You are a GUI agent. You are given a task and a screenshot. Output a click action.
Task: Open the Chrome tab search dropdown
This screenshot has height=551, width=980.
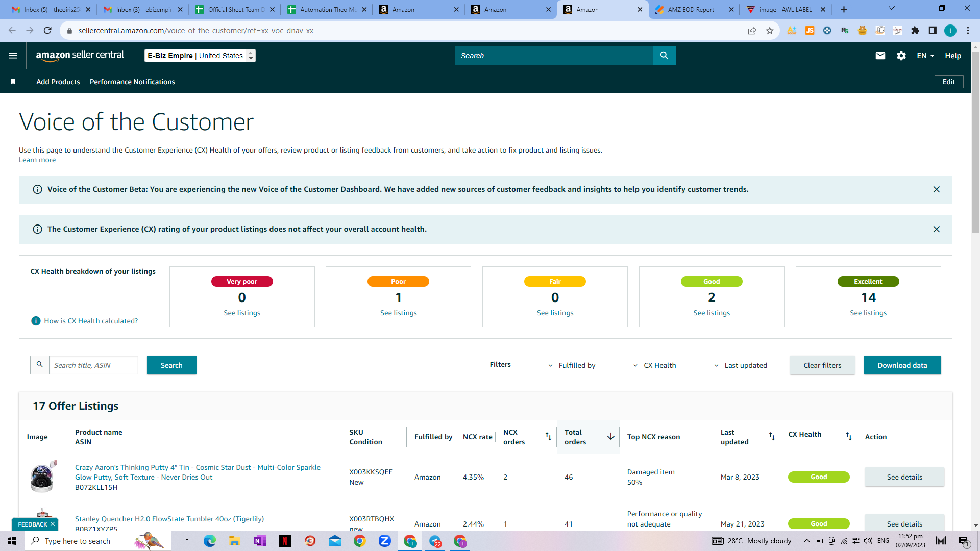click(892, 9)
